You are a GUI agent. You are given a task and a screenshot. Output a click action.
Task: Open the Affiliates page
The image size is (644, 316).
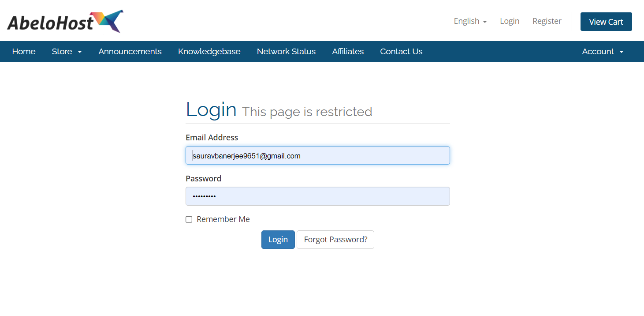pos(348,52)
